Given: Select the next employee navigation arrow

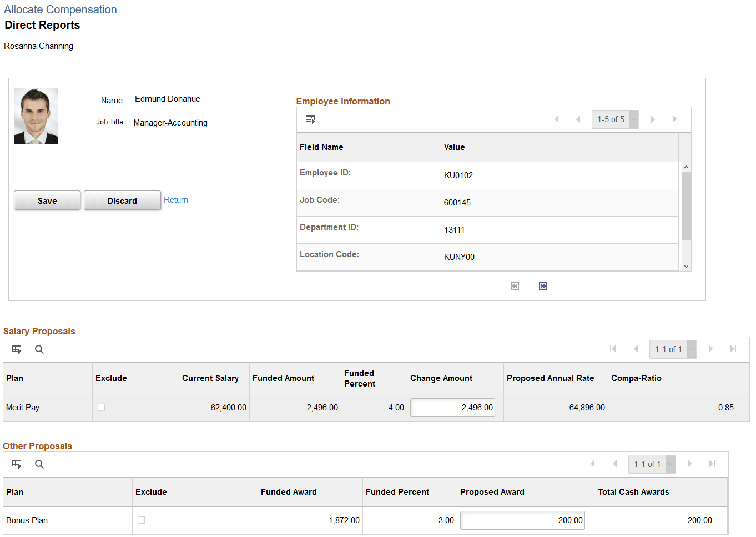Looking at the screenshot, I should click(x=543, y=285).
